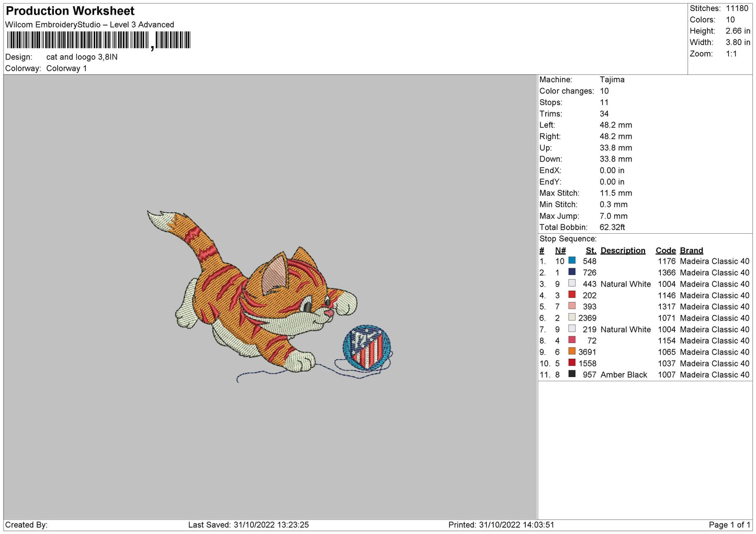Click the 'Brand' column header
The image size is (756, 534).
pos(691,251)
